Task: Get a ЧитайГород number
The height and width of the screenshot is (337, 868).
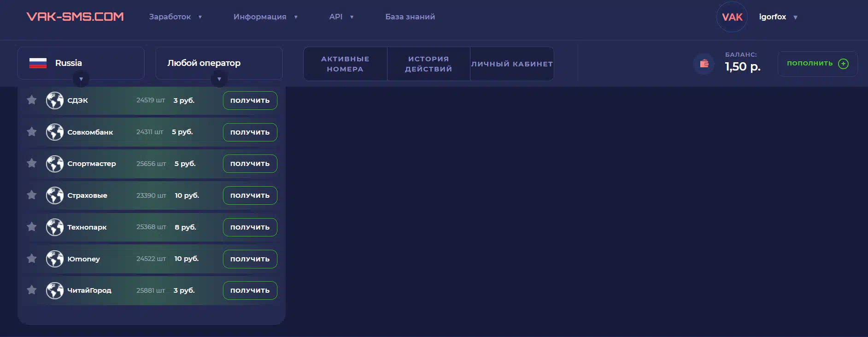Action: coord(250,290)
